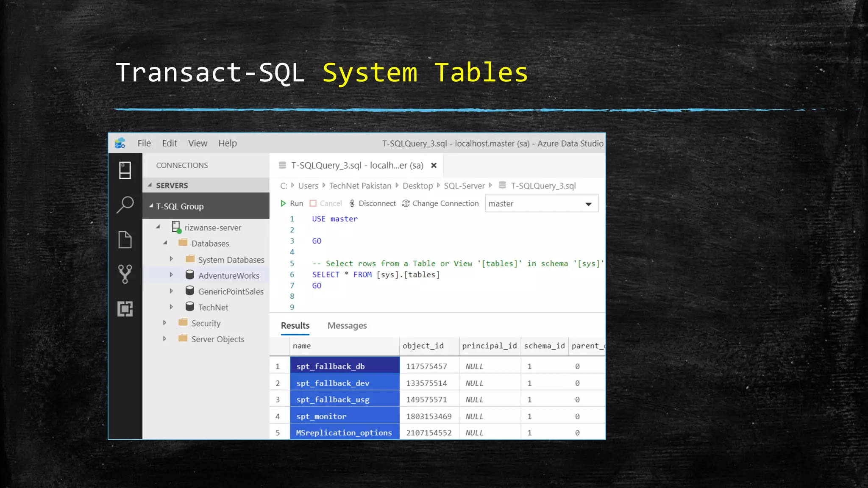Click the System Databases folder icon
Image resolution: width=868 pixels, height=488 pixels.
(190, 259)
